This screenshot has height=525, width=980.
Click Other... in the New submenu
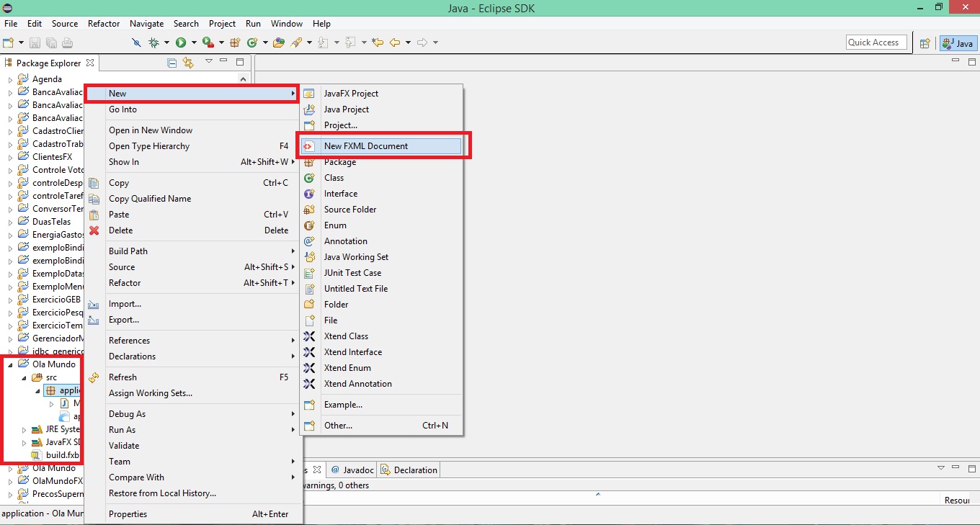(x=381, y=426)
